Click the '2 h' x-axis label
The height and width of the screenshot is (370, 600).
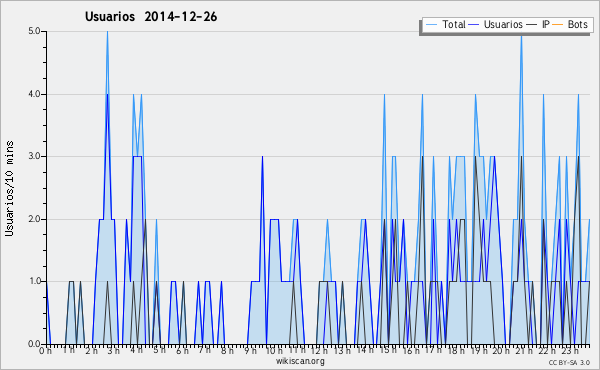(91, 351)
